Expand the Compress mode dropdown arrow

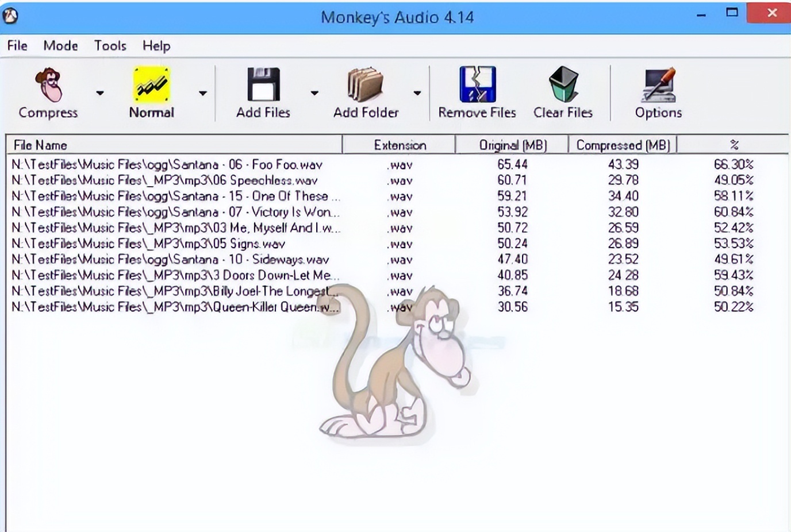click(100, 93)
